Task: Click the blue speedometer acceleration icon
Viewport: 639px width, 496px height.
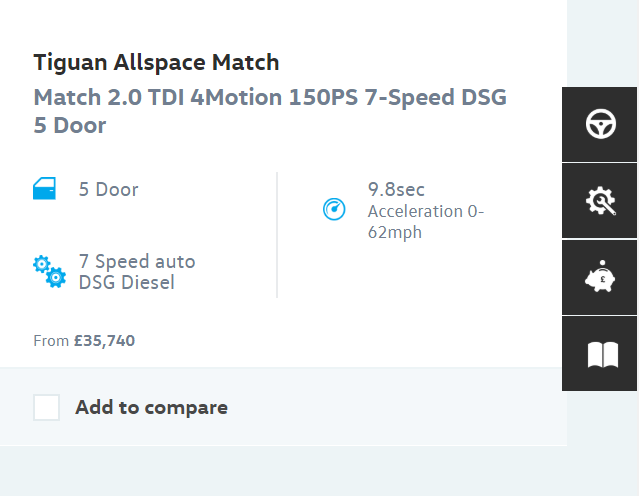Action: 333,209
